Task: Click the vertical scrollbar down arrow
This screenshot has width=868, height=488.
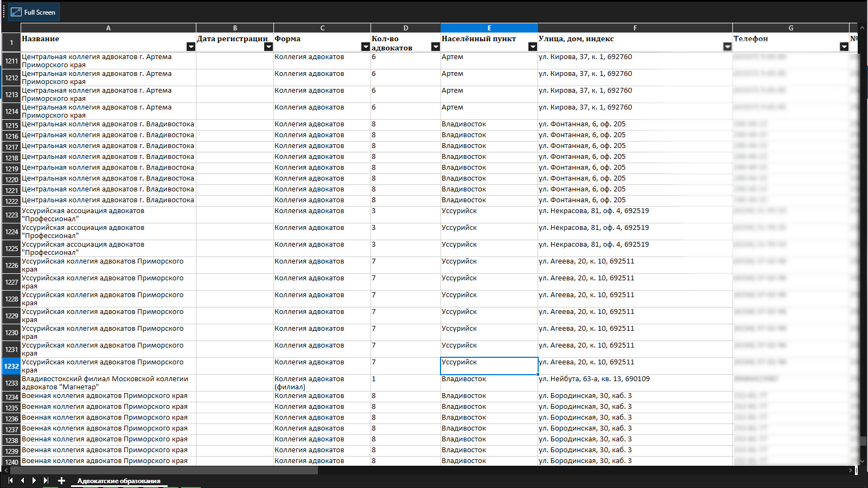Action: pos(863,461)
